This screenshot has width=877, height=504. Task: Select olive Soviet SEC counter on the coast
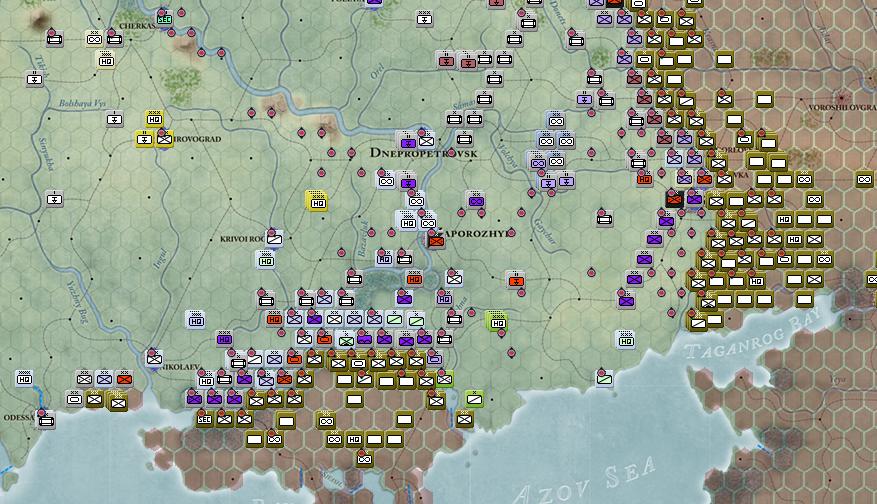click(204, 419)
